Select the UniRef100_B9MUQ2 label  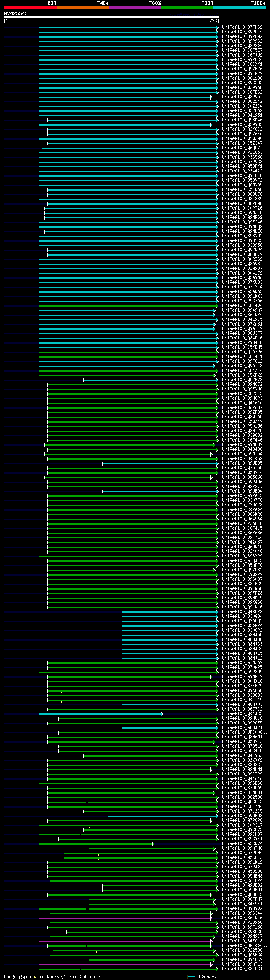coord(242,227)
